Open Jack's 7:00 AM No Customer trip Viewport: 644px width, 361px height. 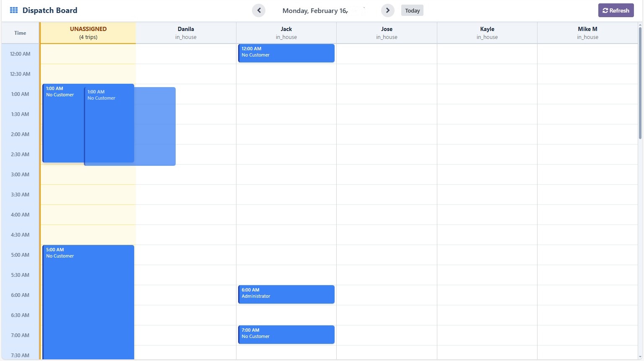(x=286, y=335)
